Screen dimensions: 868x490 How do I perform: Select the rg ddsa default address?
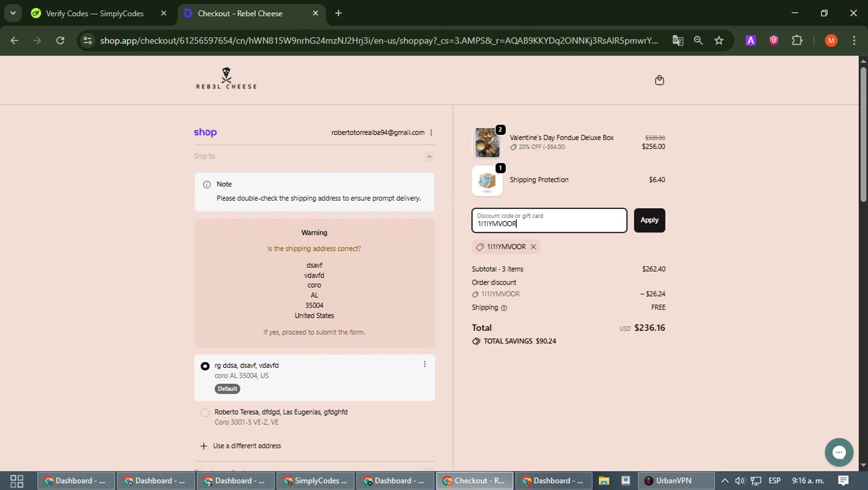205,366
